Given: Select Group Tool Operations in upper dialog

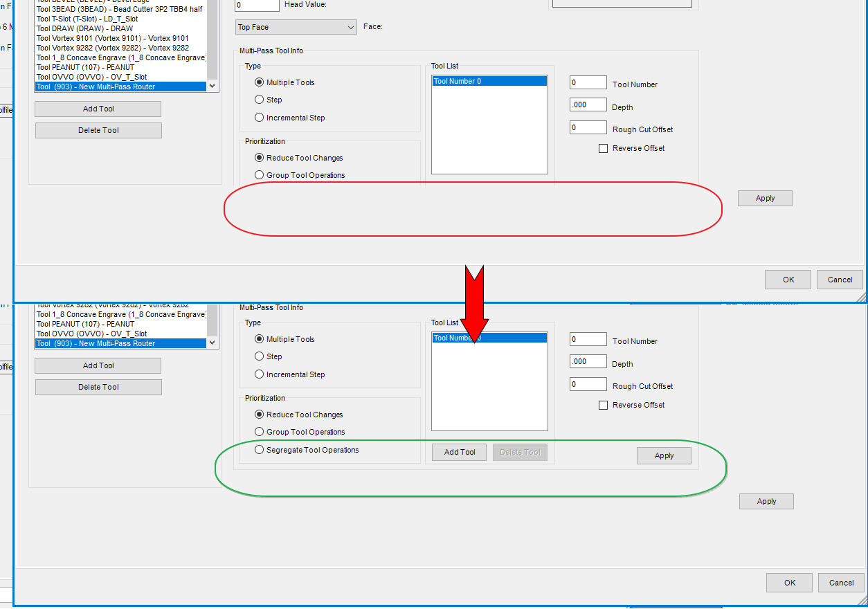Looking at the screenshot, I should 260,175.
